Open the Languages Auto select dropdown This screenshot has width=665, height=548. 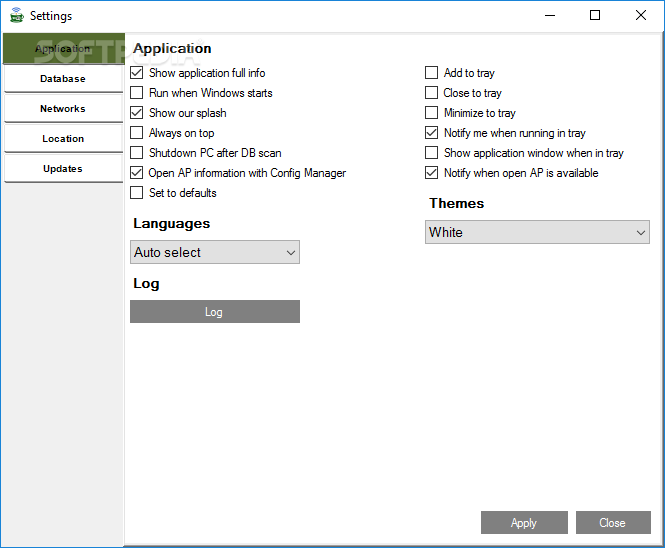pyautogui.click(x=215, y=252)
